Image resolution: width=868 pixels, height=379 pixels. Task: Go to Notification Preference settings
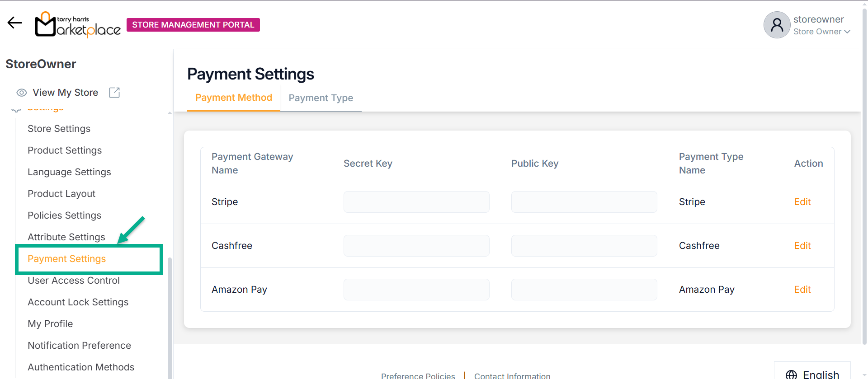pyautogui.click(x=79, y=346)
